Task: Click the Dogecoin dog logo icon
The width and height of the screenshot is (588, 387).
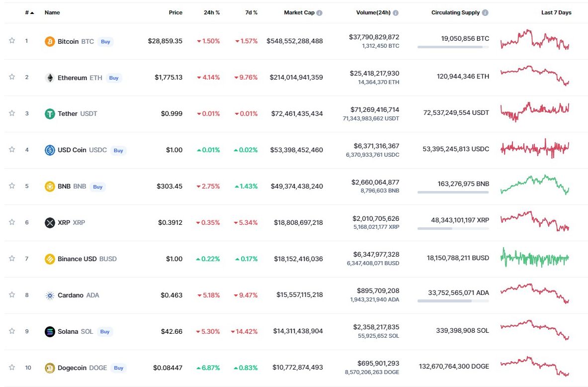Action: coord(50,368)
